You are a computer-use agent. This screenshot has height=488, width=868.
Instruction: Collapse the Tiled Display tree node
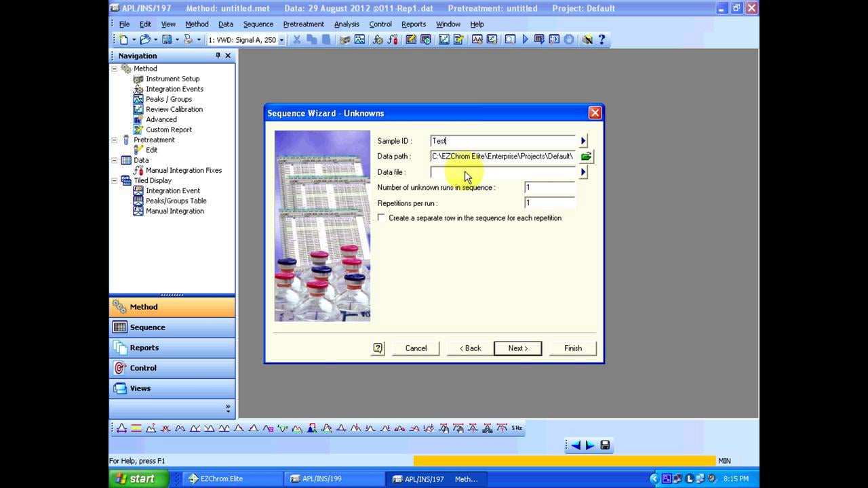click(115, 180)
